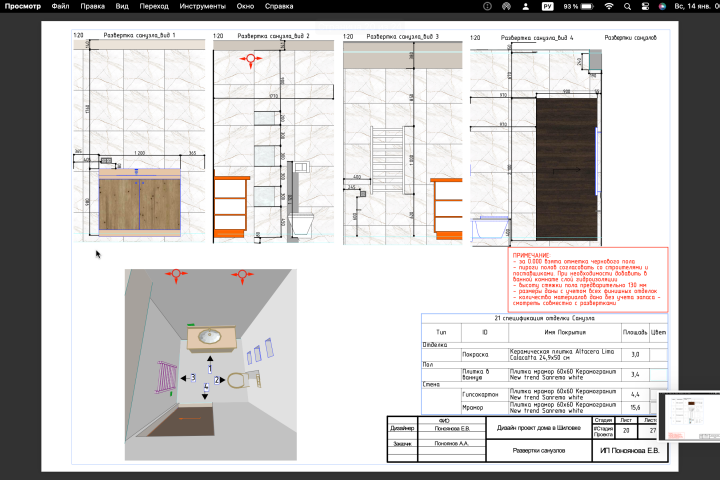Click the 'ID' column header
720x480 pixels.
(x=484, y=332)
